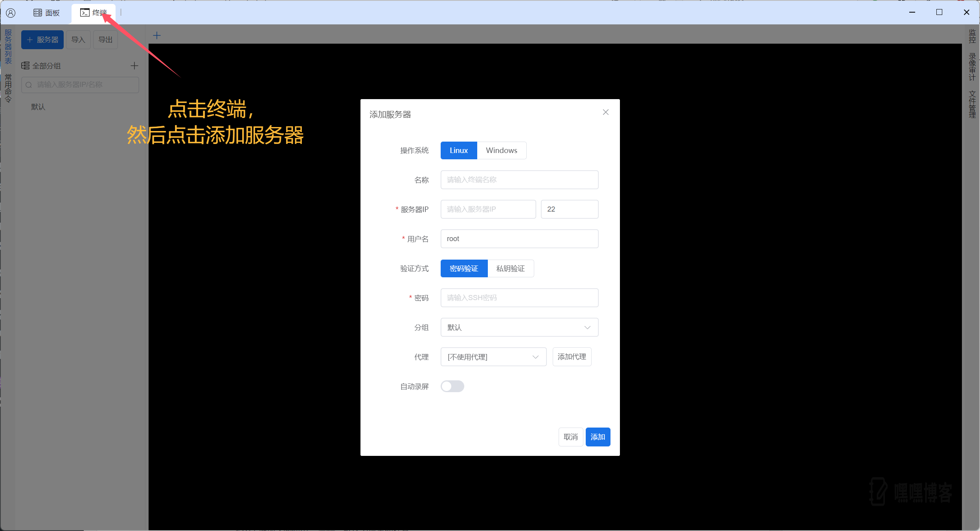打开右侧的文件管理面板
This screenshot has height=531, width=980.
point(971,103)
